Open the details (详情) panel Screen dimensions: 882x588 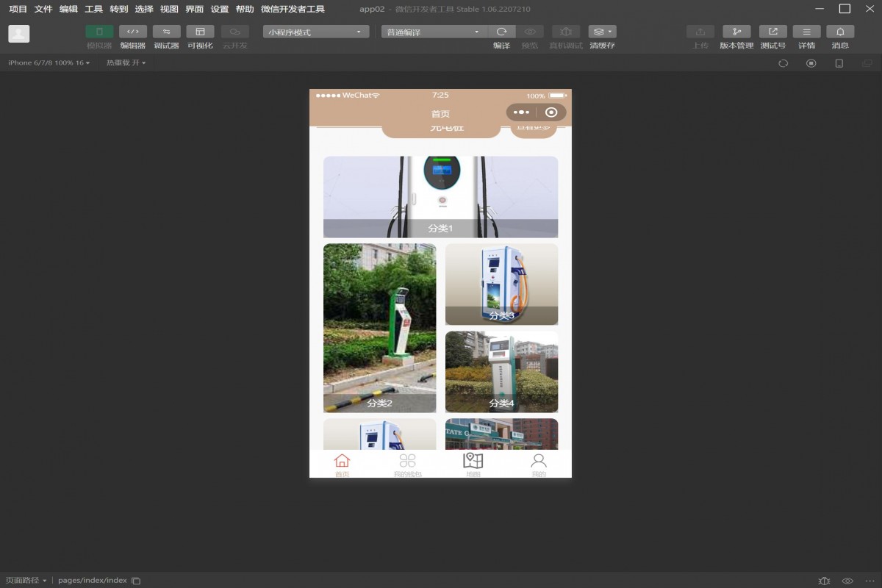click(x=806, y=32)
